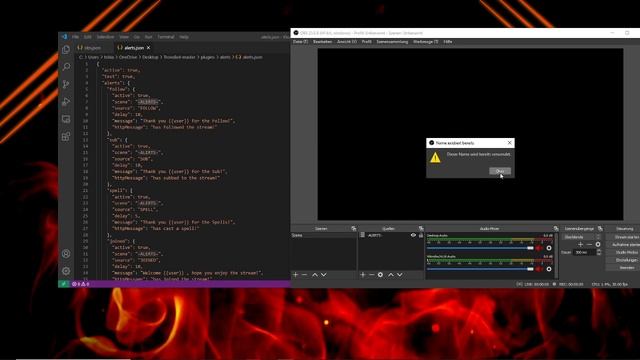Pop out the Szenenübergänge dock panel
This screenshot has height=360, width=640.
click(x=600, y=229)
